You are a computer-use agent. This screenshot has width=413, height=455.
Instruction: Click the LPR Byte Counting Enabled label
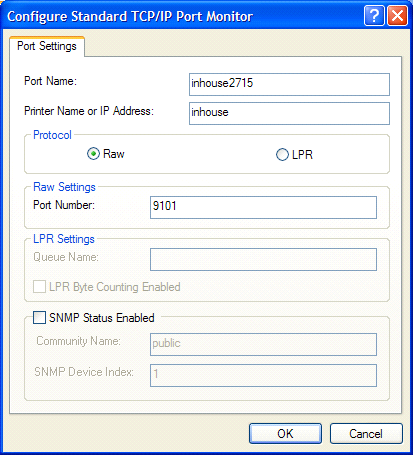click(115, 287)
